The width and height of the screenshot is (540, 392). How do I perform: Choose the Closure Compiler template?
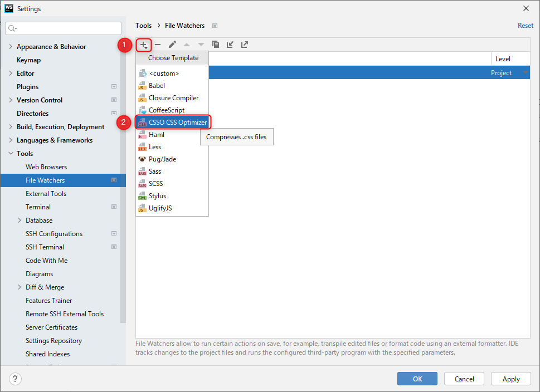coord(172,98)
